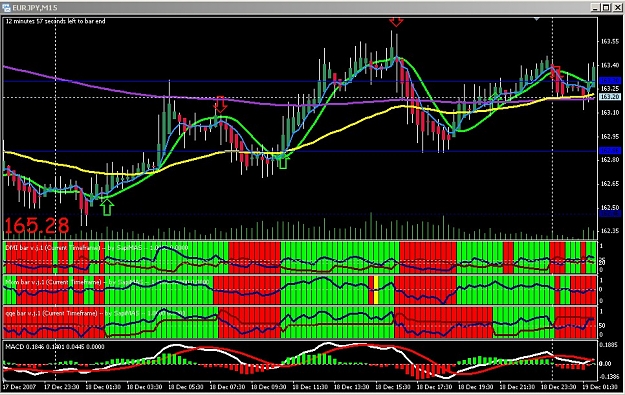Minimize the EURJPY,M15 chart window
Screen dimensions: 625x395
pyautogui.click(x=595, y=8)
